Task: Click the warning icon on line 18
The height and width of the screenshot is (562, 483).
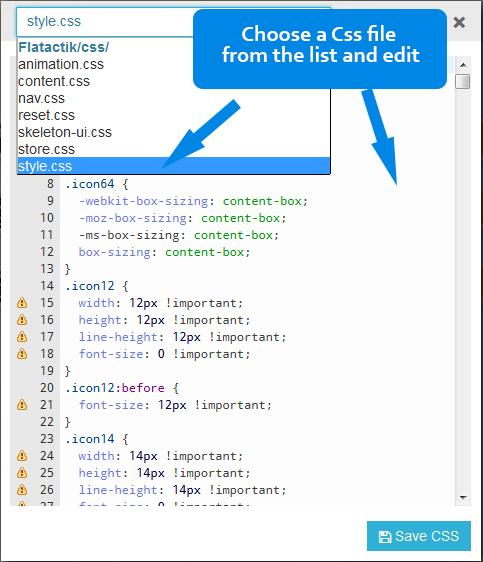Action: (22, 354)
